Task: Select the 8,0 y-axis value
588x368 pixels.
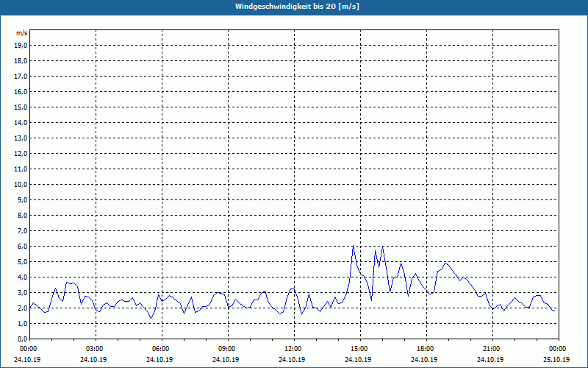Action: (23, 215)
